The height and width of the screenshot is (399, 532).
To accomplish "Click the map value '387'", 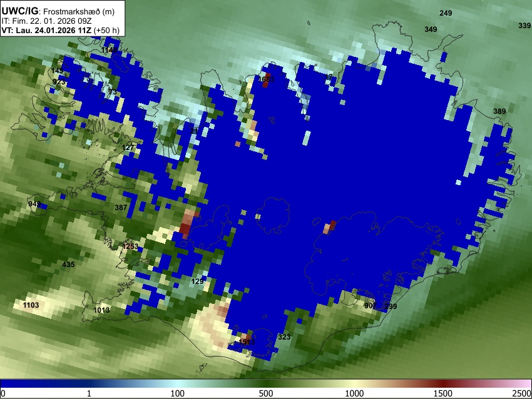I will point(121,208).
